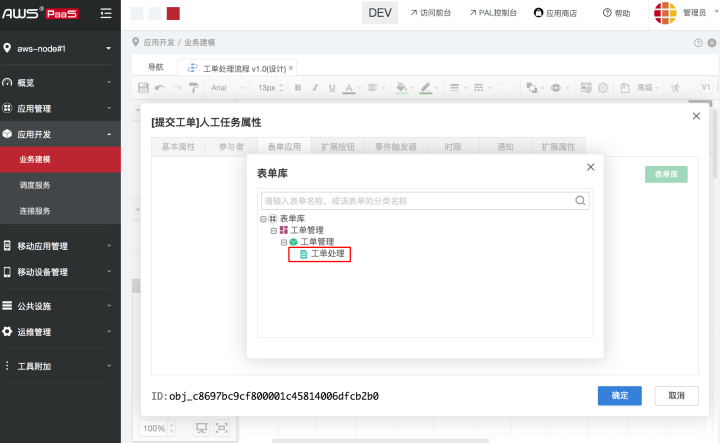Open the connector type dropdown

click(x=505, y=88)
